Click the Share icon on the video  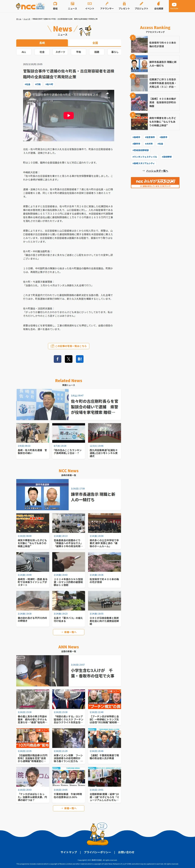(107, 95)
